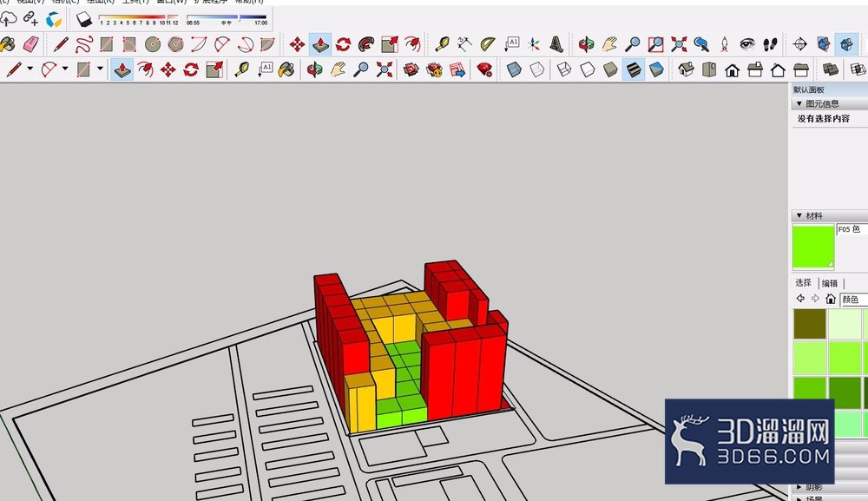Open the 颜色 materials collection dropdown
This screenshot has height=501, width=868.
(853, 300)
